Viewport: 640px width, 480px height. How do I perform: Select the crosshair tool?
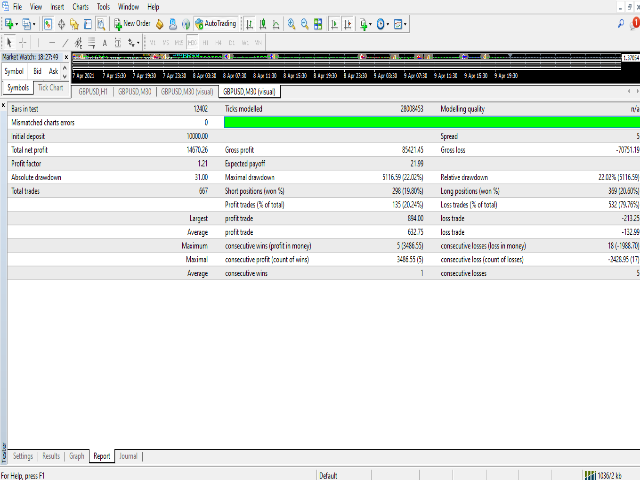point(23,42)
